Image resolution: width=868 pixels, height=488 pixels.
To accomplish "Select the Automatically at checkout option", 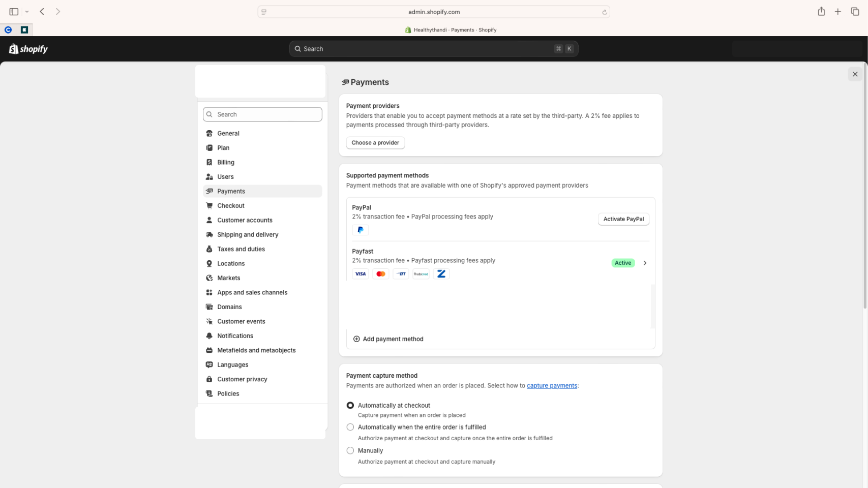I will point(350,405).
